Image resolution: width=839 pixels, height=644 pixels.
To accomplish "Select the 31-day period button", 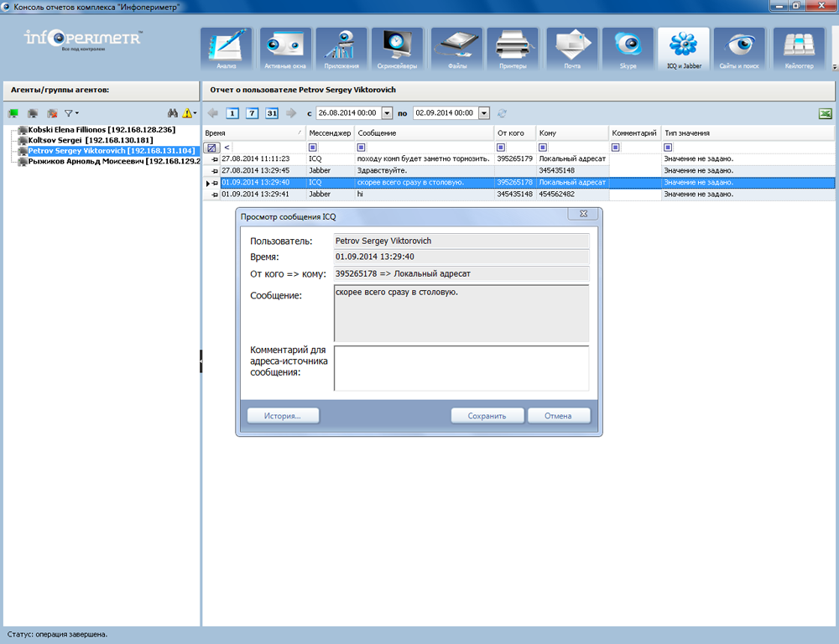I will pyautogui.click(x=272, y=113).
